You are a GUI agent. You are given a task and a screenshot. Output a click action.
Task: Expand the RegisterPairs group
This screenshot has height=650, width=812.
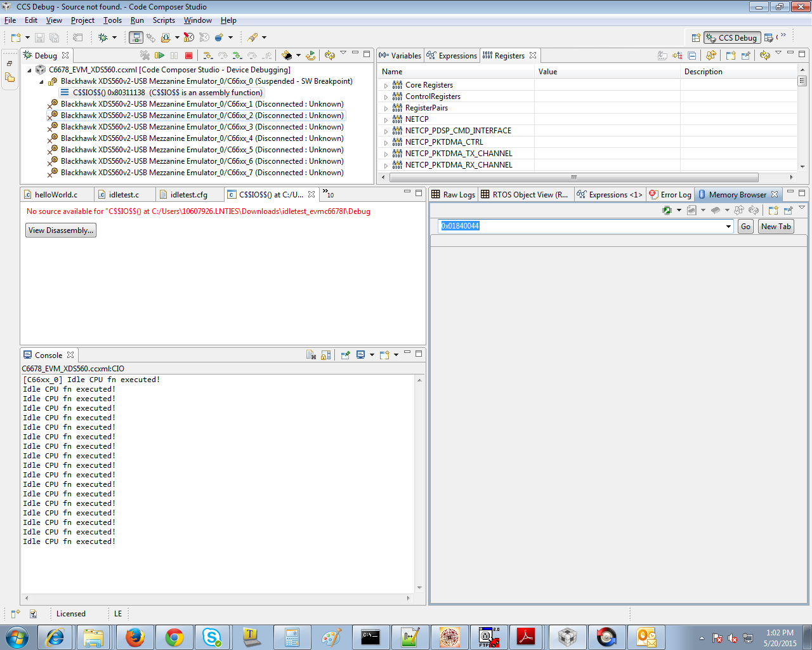click(386, 109)
